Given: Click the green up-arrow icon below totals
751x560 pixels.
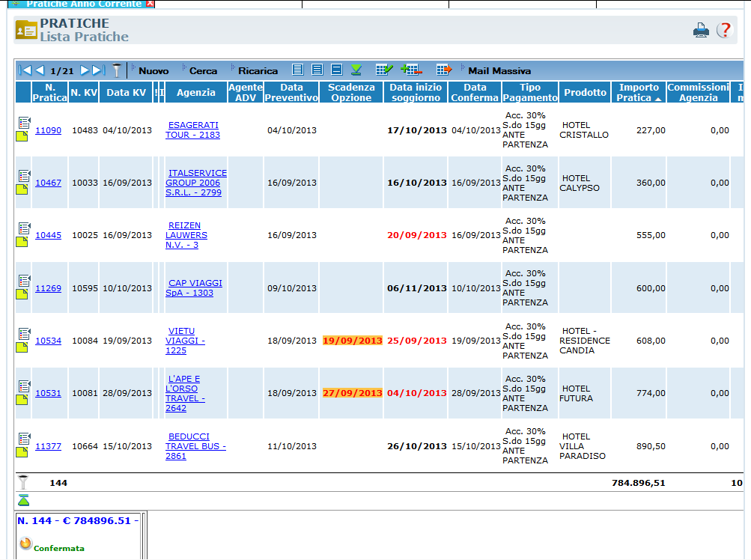Looking at the screenshot, I should 23,500.
